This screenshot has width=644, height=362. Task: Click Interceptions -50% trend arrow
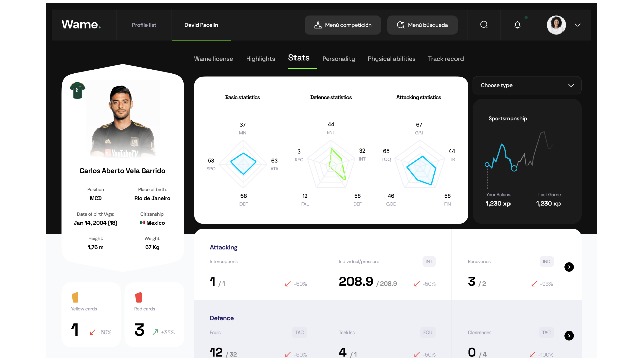click(x=288, y=284)
